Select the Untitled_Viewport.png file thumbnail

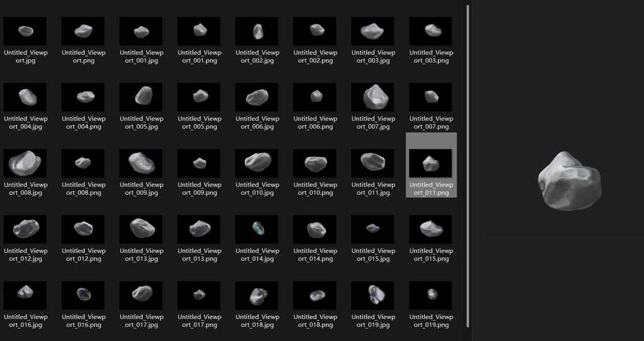tap(83, 31)
